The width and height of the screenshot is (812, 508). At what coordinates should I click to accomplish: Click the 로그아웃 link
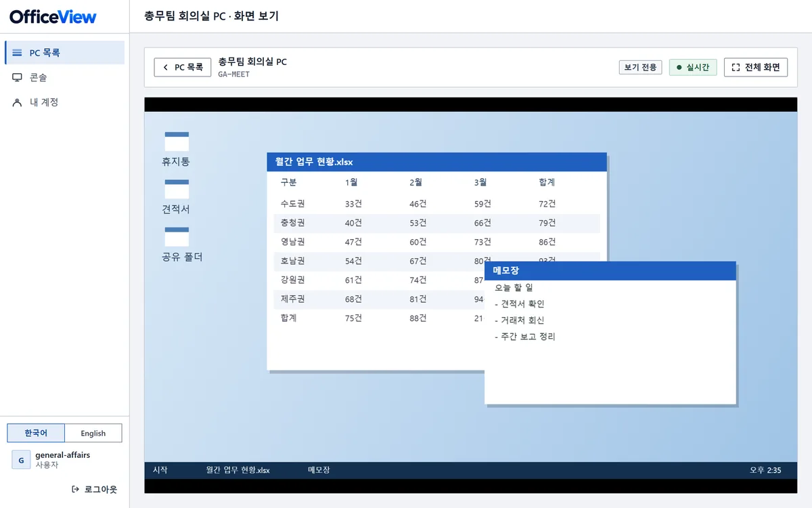click(x=95, y=489)
